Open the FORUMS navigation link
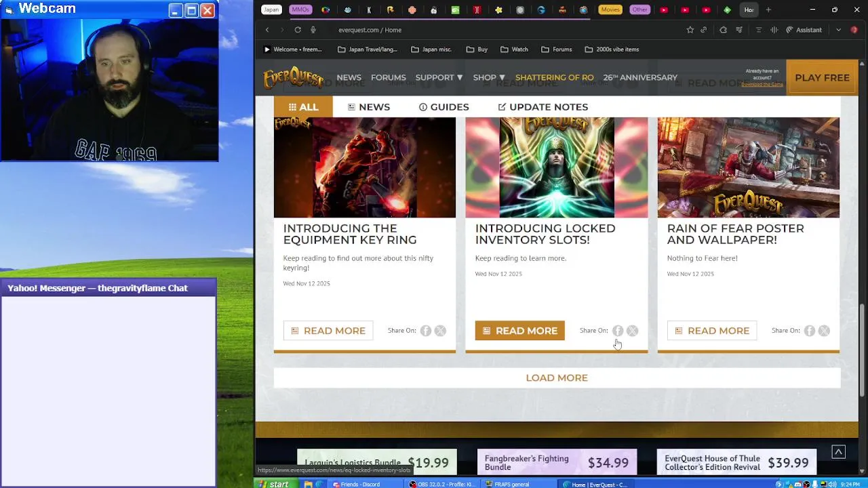This screenshot has width=868, height=488. 388,78
